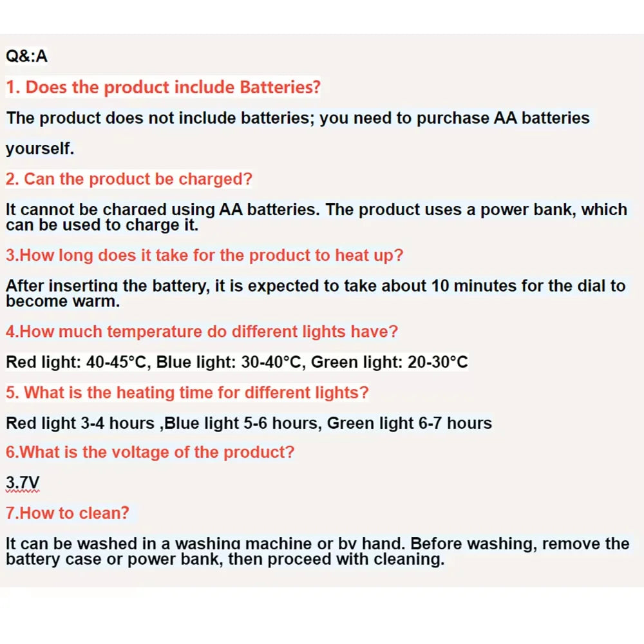
Task: Select question 3 about heat up time
Action: pos(205,255)
